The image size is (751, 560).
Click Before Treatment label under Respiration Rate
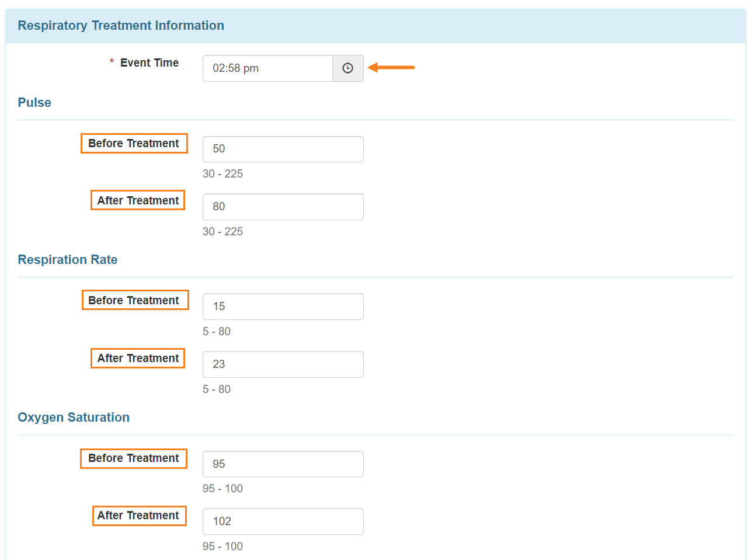point(134,301)
